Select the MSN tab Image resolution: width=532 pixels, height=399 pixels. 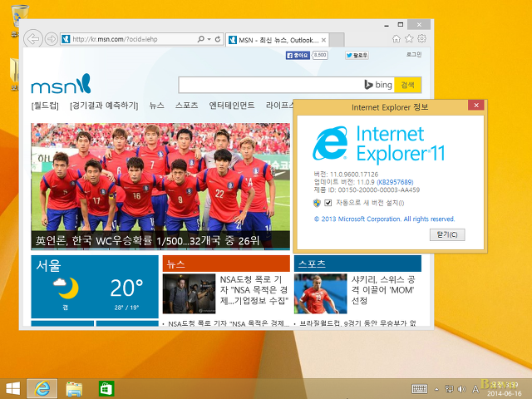click(278, 40)
